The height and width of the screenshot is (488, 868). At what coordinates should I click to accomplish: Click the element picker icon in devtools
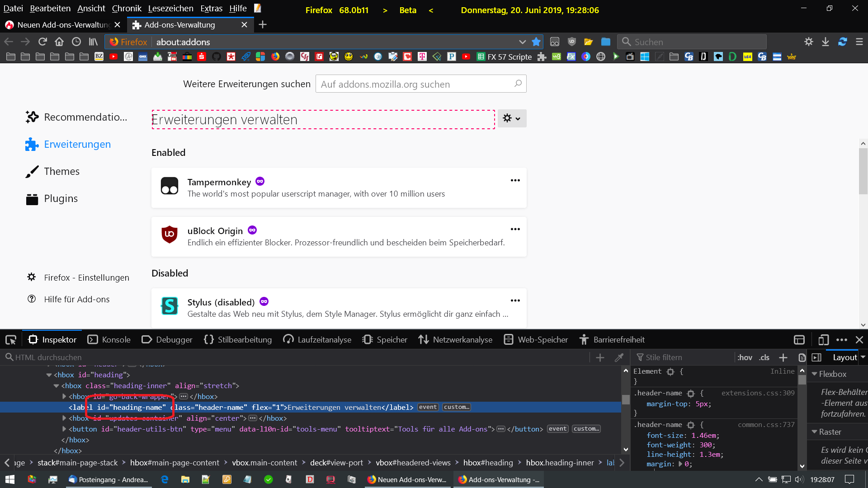point(11,340)
